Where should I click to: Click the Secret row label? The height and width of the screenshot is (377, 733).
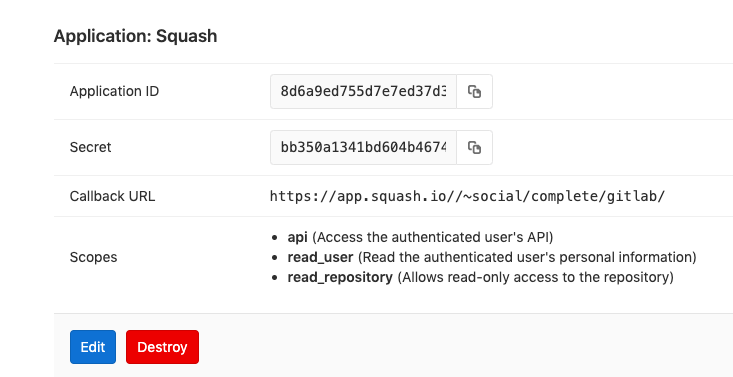[91, 147]
